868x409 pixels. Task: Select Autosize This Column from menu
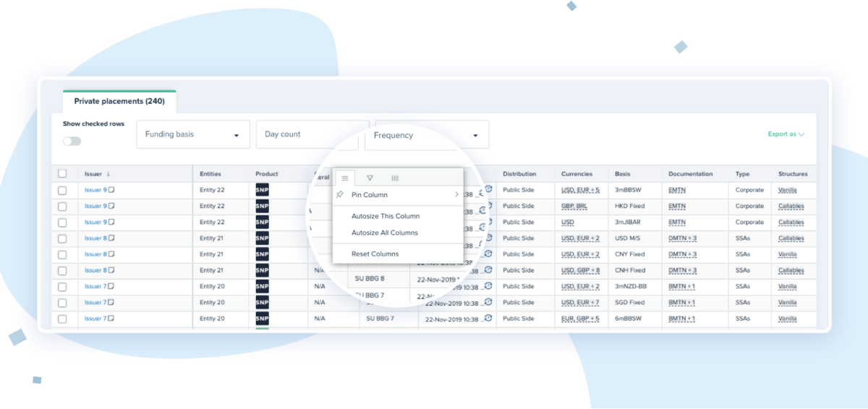click(386, 216)
